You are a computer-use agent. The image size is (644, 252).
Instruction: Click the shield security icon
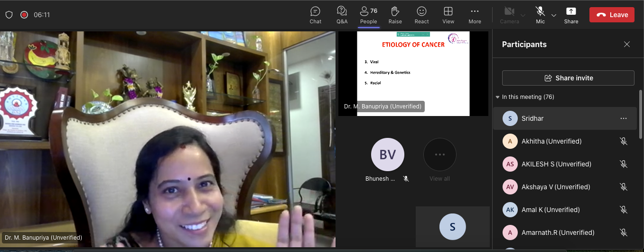[x=9, y=15]
